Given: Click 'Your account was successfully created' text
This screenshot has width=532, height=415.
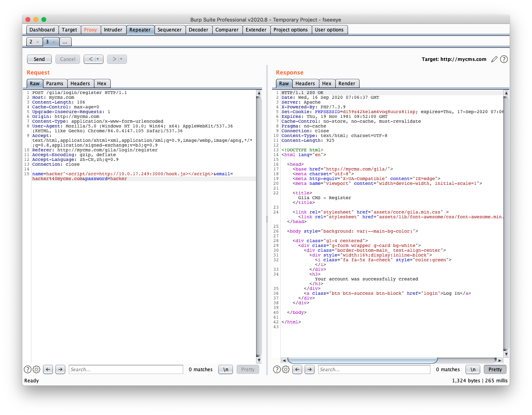Looking at the screenshot, I should tap(366, 279).
